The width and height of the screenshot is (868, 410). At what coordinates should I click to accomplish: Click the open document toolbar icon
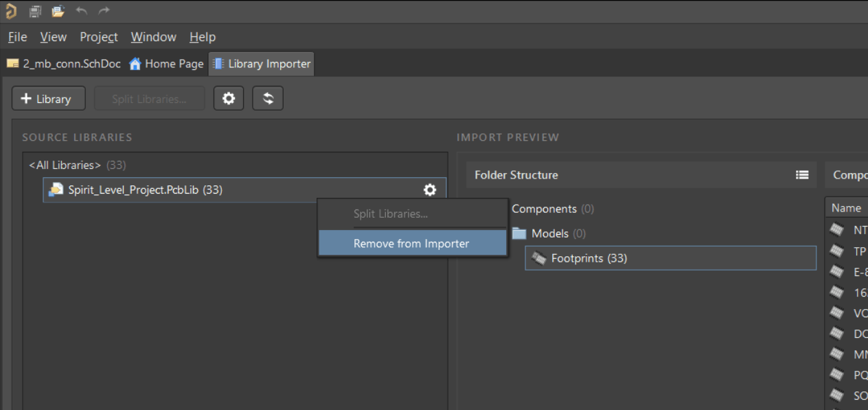click(57, 10)
